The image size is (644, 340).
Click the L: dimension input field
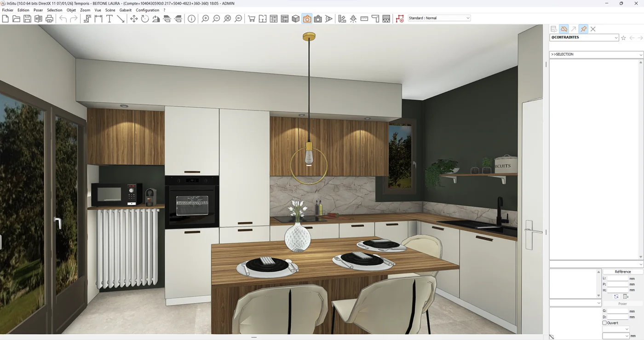[x=618, y=278]
